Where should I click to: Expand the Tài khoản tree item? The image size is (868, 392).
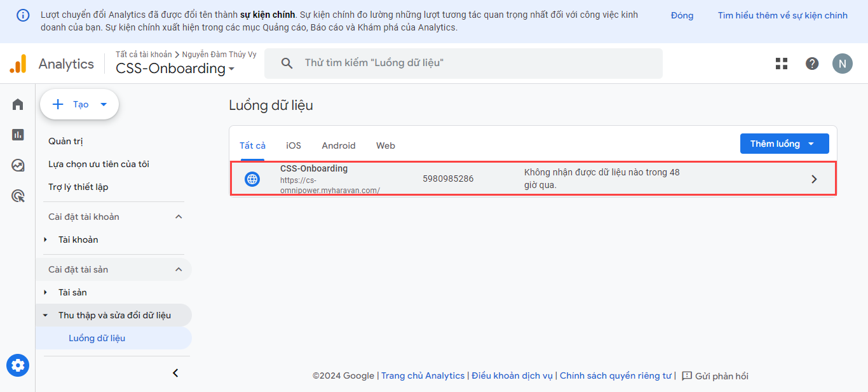[45, 240]
